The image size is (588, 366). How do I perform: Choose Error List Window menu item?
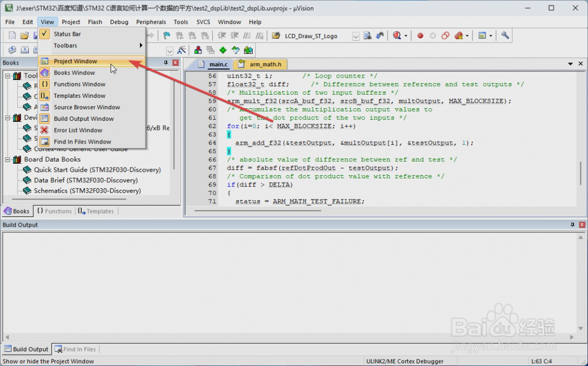(91, 131)
